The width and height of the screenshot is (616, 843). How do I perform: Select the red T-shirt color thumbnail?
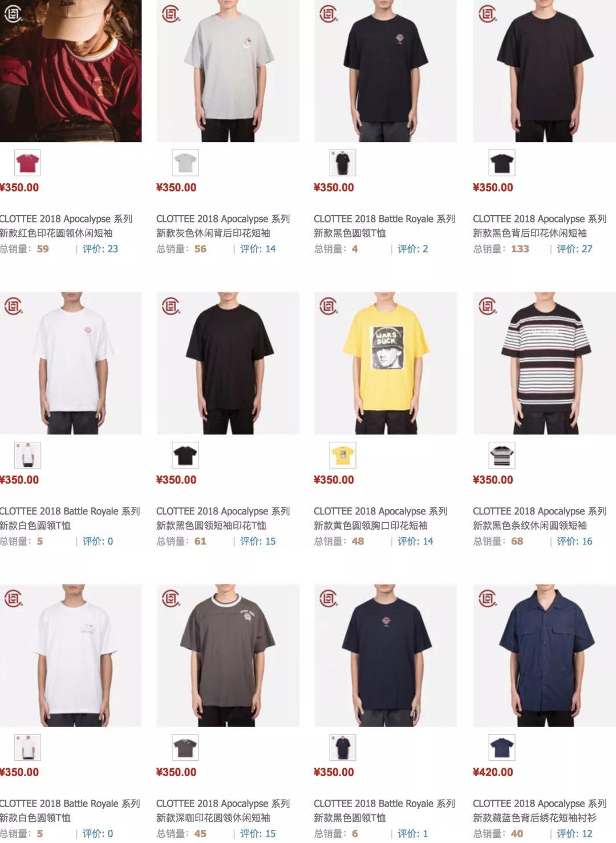(27, 163)
